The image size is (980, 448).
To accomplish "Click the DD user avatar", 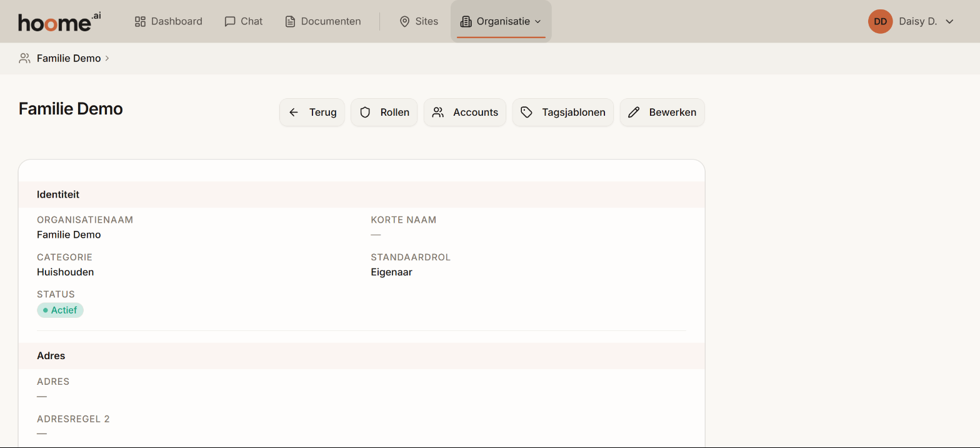I will pos(880,21).
